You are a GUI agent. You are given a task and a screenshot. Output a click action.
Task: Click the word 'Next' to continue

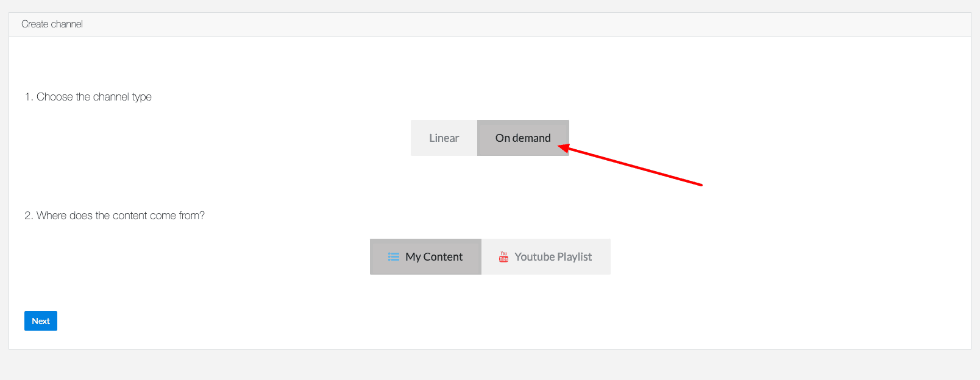point(41,321)
